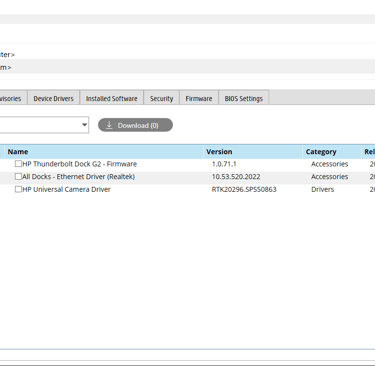Select version 10.53.520.2022 cell
This screenshot has width=375, height=366.
point(236,177)
